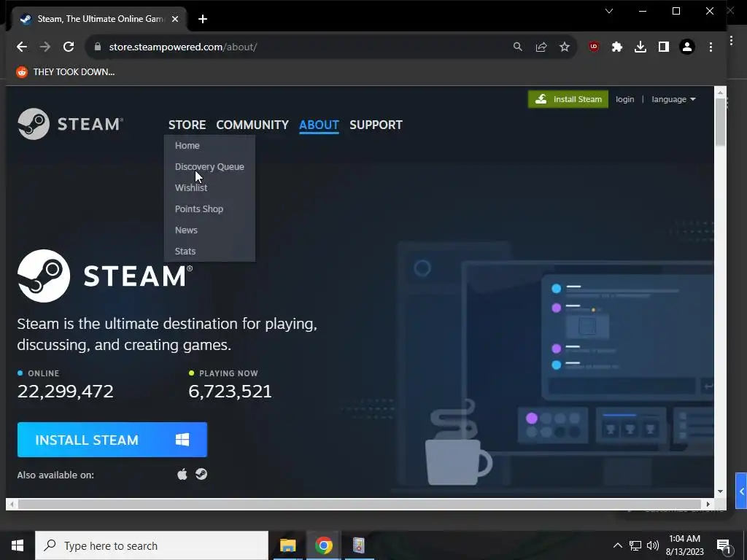Select Discovery Queue in Store dropdown
Screen dimensions: 747x560
click(209, 167)
